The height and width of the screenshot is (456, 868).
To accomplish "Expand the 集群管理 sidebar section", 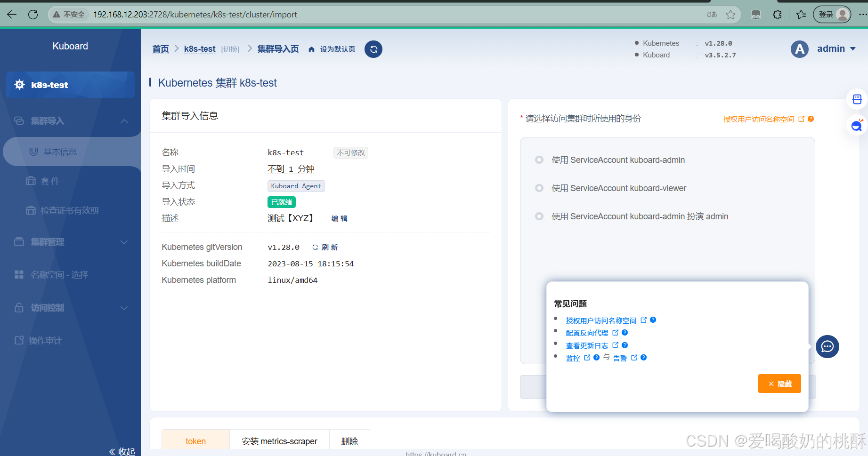I will click(71, 242).
